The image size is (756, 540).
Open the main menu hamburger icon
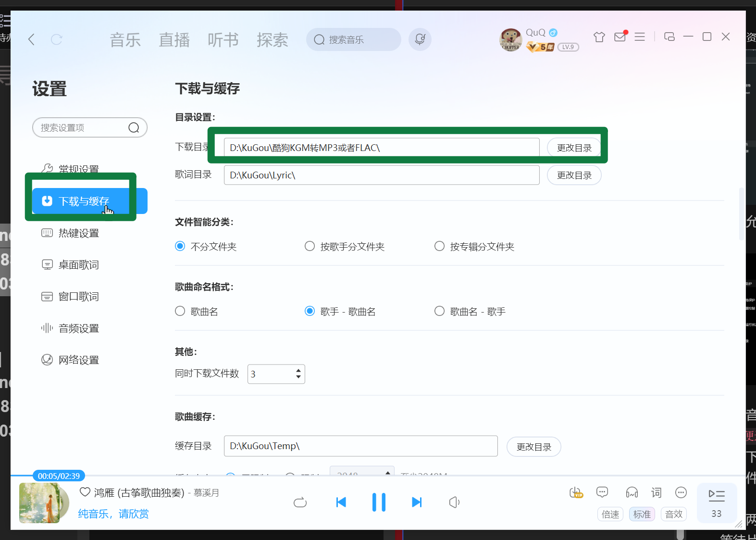coord(640,37)
